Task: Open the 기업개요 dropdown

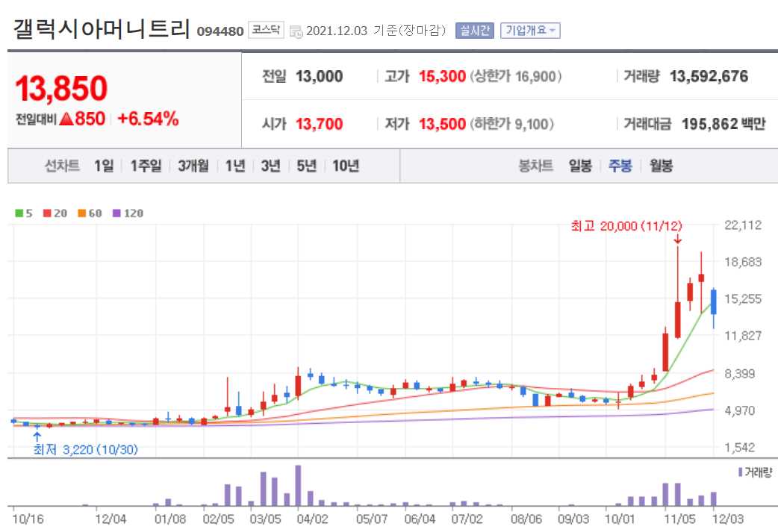Action: point(530,31)
